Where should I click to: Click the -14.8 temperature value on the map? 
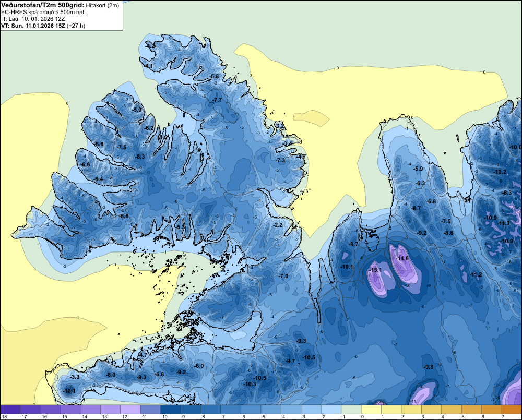click(402, 258)
